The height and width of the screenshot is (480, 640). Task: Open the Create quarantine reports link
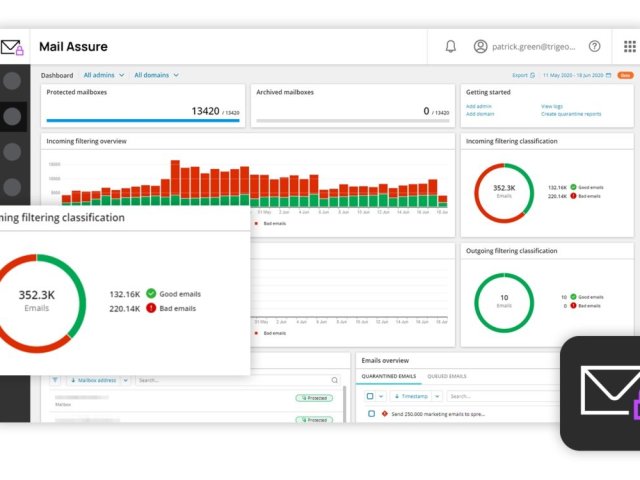point(571,114)
